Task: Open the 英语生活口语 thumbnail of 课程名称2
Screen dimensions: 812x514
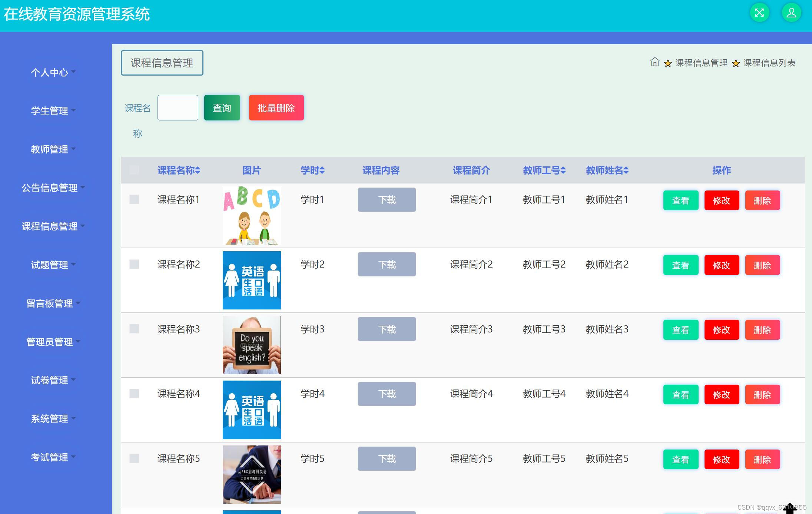Action: coord(252,280)
